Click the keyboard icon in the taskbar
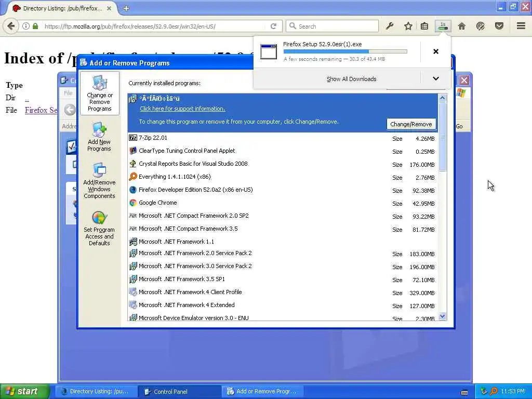The height and width of the screenshot is (399, 532). [464, 393]
